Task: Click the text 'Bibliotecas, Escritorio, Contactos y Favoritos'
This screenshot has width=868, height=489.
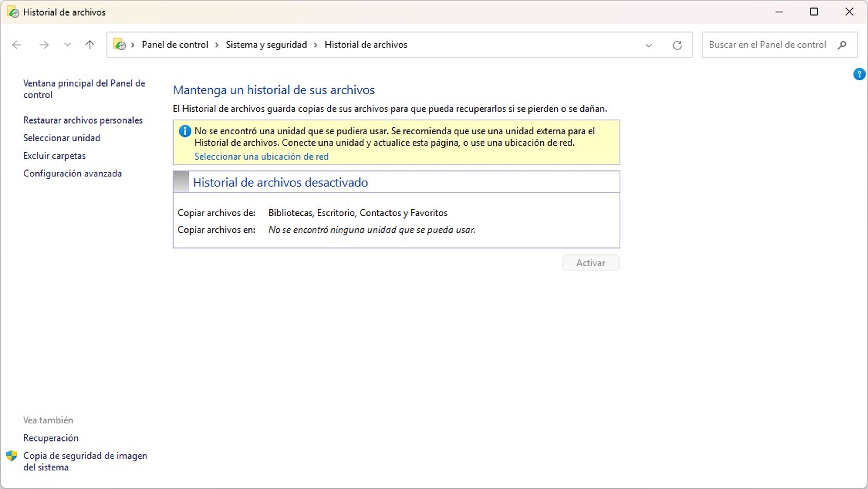Action: coord(358,213)
